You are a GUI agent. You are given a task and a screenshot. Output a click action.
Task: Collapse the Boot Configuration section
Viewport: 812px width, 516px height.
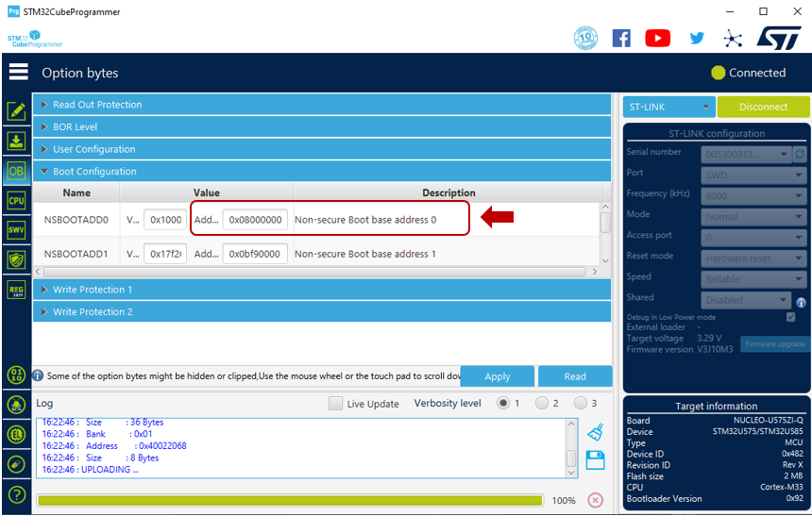322,172
